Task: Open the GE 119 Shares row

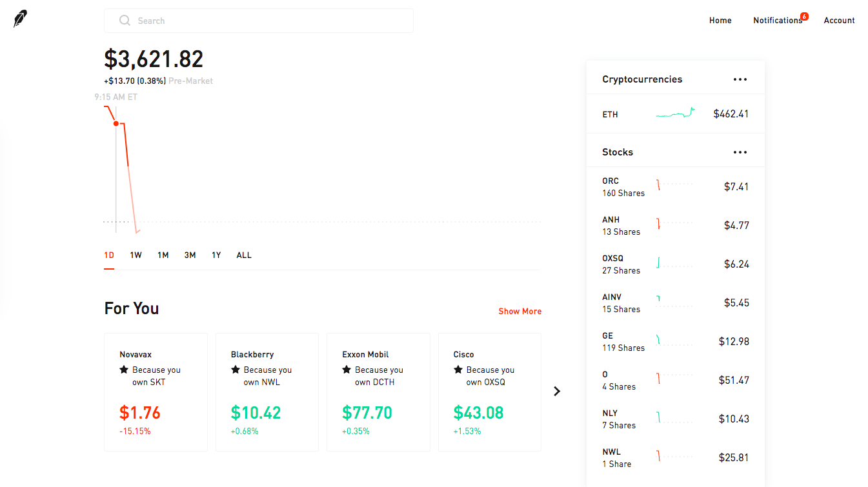Action: click(x=676, y=341)
